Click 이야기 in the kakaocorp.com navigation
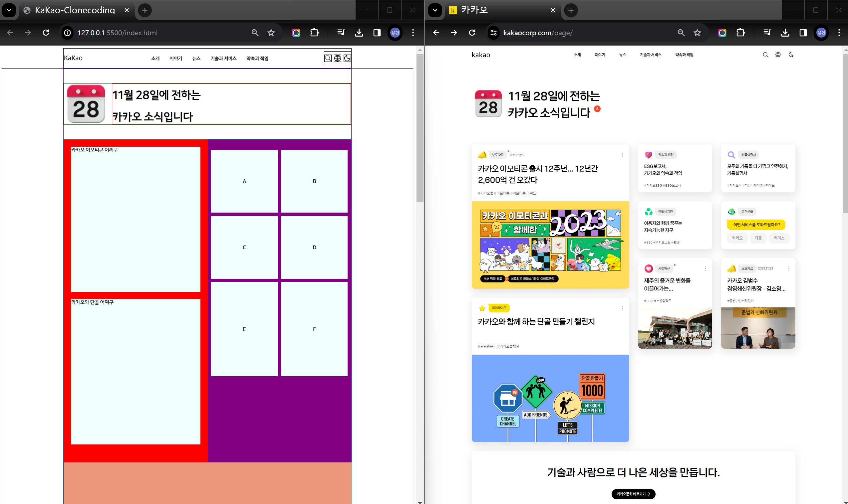The image size is (848, 504). coord(600,55)
